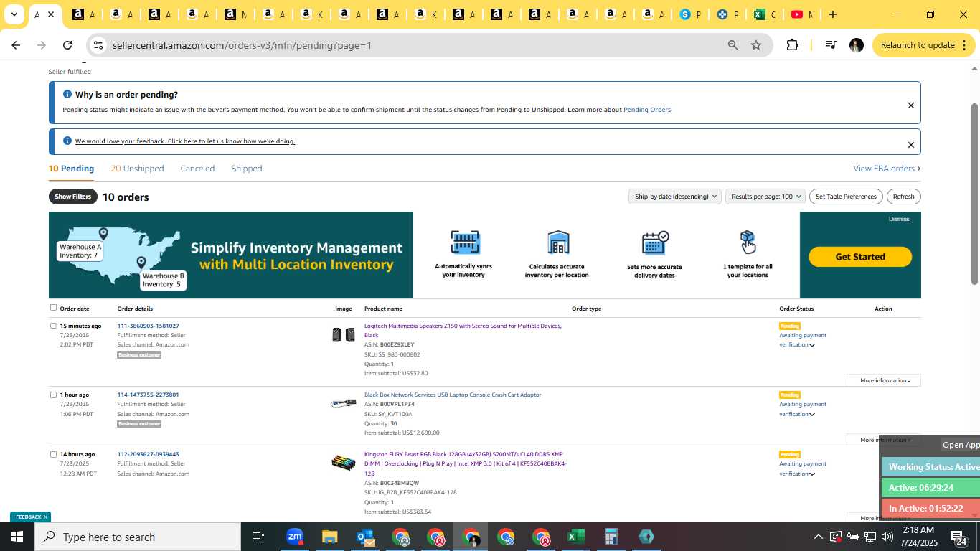Open the Windows Start menu
The image size is (980, 551).
[17, 537]
